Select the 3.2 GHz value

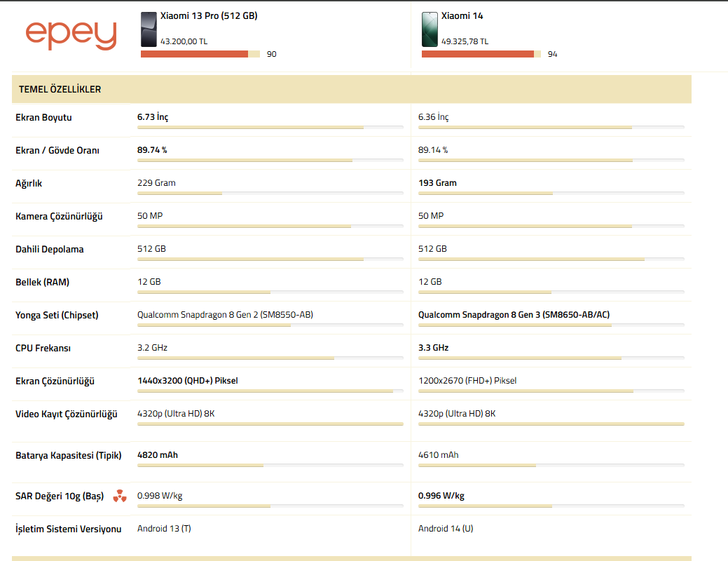[x=152, y=348]
